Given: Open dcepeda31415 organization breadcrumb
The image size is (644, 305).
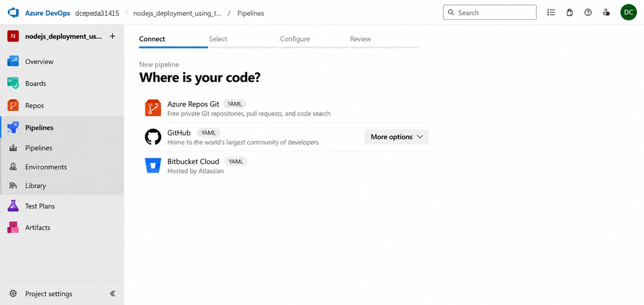Looking at the screenshot, I should pos(97,13).
